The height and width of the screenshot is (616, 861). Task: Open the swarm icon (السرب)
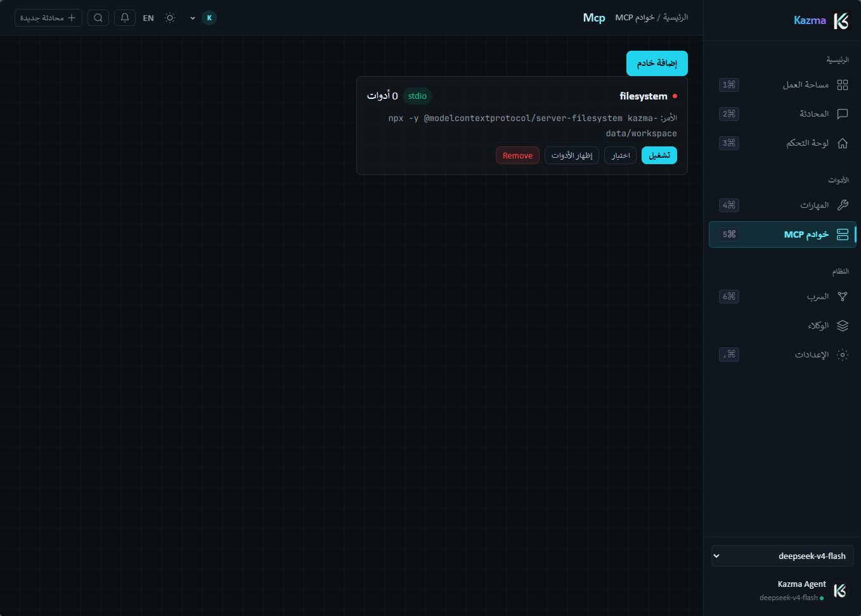click(843, 297)
